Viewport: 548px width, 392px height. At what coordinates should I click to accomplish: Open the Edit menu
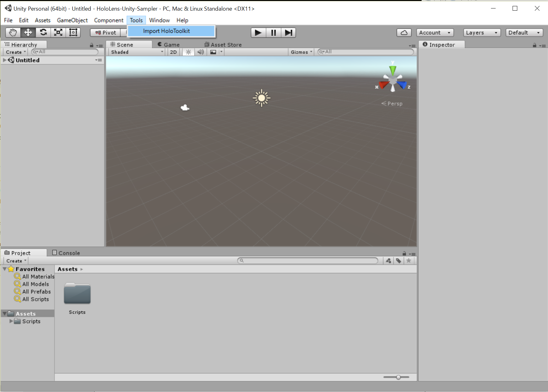coord(24,20)
